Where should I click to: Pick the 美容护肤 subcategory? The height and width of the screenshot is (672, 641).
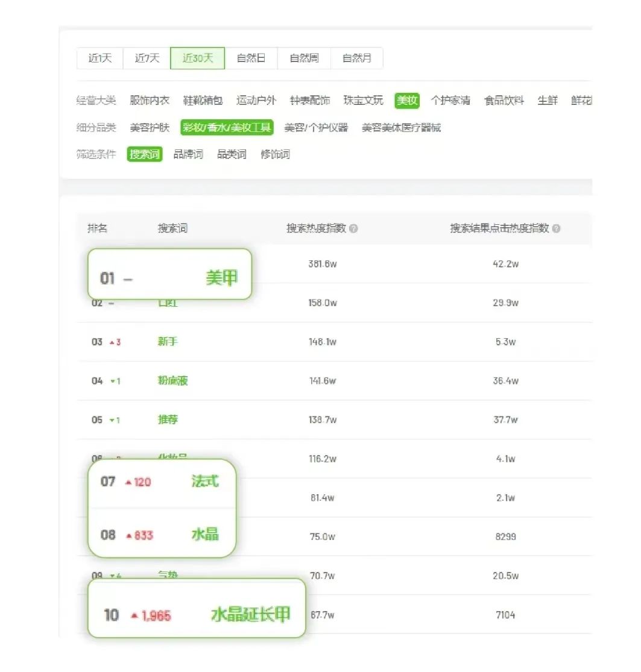click(x=150, y=127)
